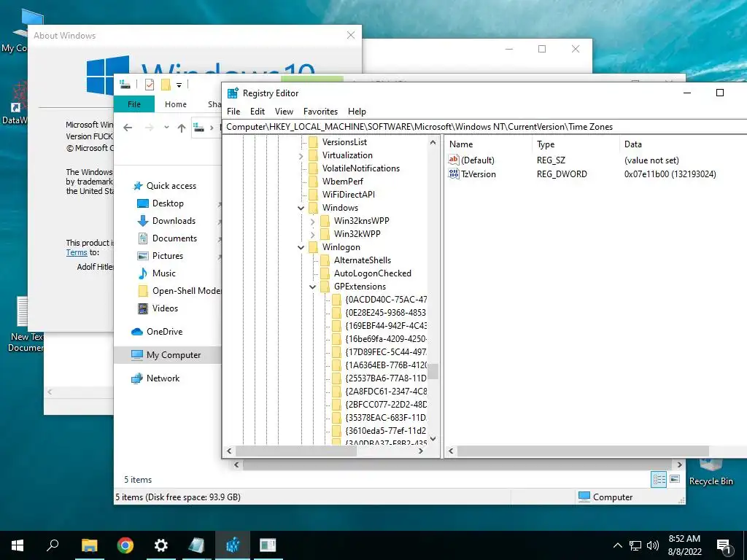Viewport: 747px width, 560px height.
Task: Expand the Virtualization key
Action: [x=301, y=156]
